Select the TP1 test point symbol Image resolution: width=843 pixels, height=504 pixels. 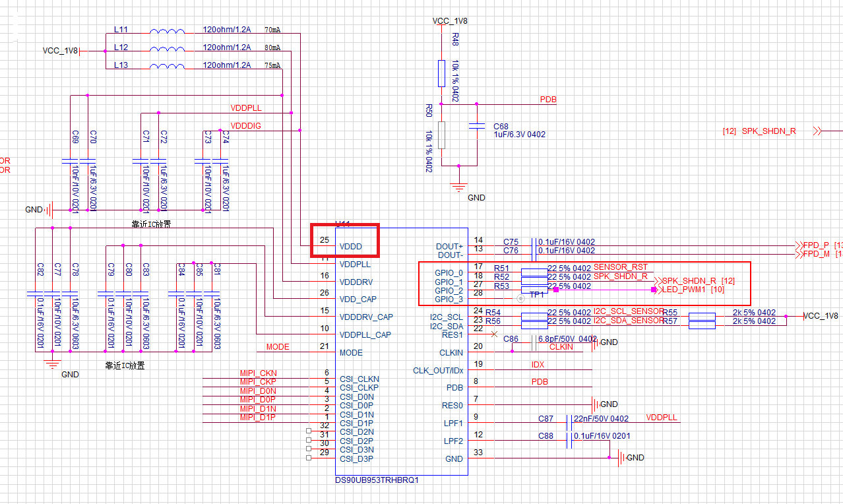tap(520, 299)
